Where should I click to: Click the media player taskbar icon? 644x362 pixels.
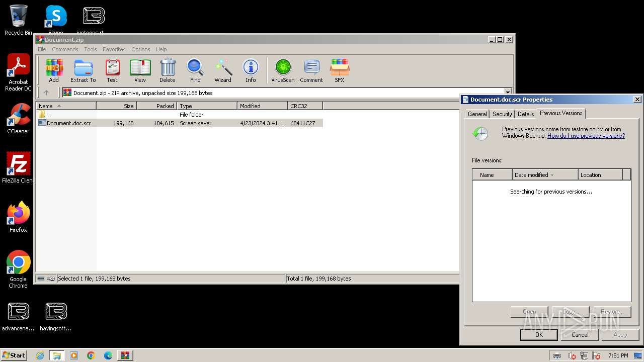click(x=74, y=355)
